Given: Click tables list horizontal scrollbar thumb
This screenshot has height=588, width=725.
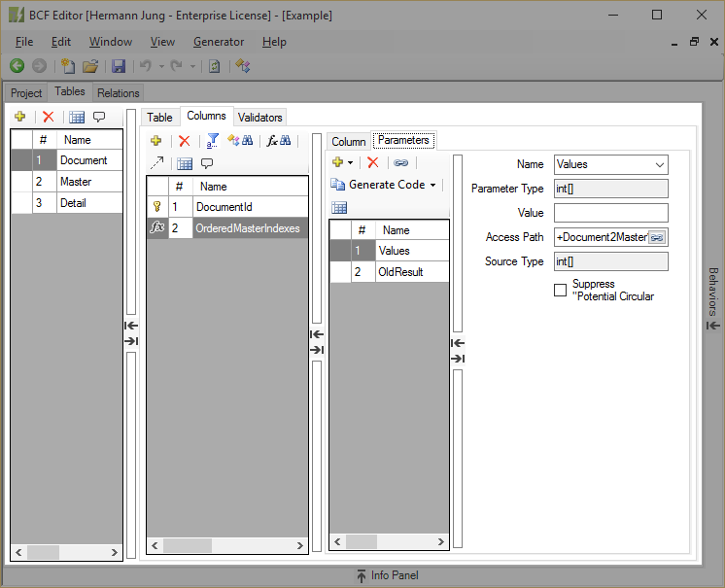Looking at the screenshot, I should point(43,552).
